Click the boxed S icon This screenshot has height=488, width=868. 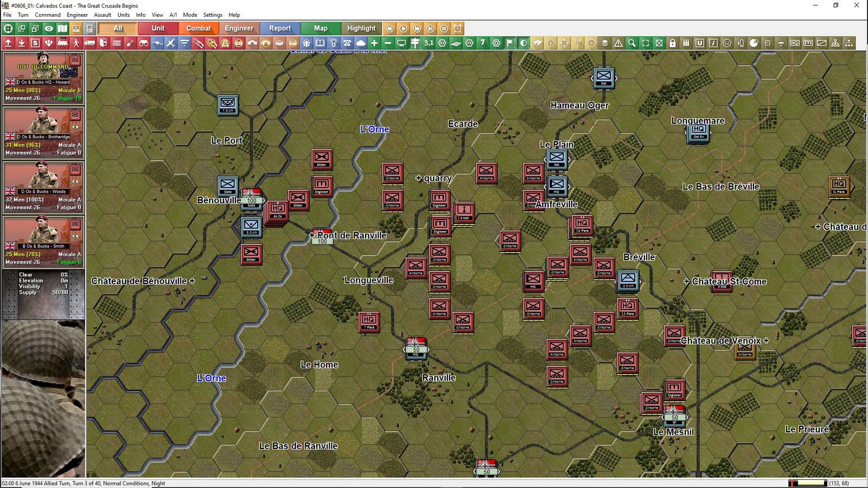tap(35, 43)
